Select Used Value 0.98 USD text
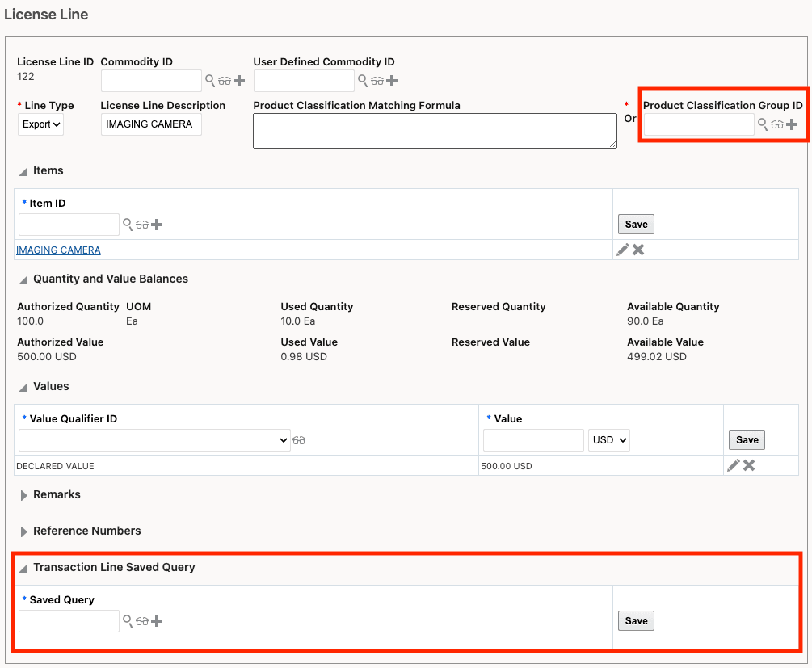Image resolution: width=812 pixels, height=668 pixels. pos(304,357)
